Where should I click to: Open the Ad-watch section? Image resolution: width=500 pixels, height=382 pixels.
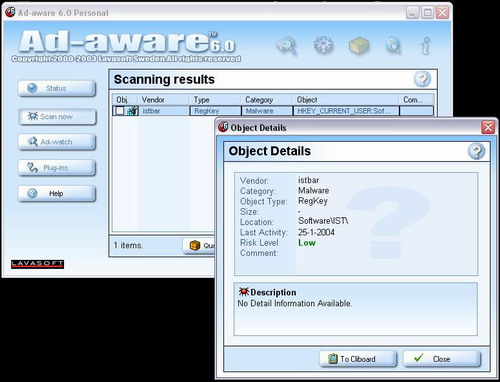[x=57, y=142]
